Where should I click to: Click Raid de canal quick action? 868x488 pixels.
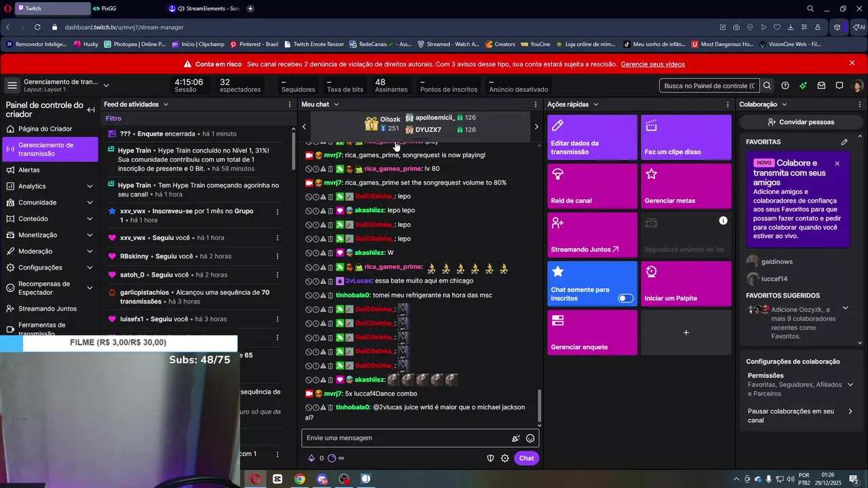592,186
